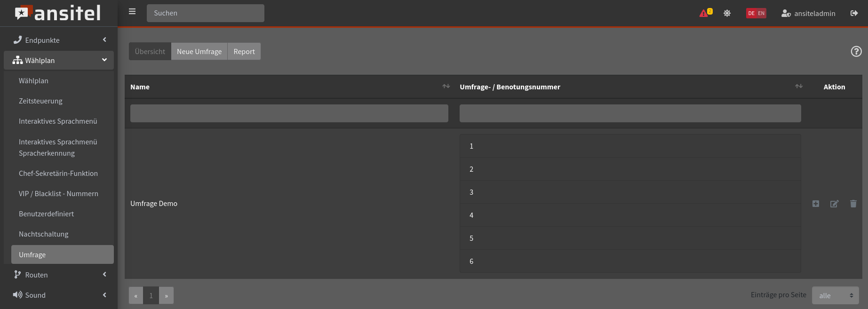The image size is (868, 309).
Task: Sort by Umfrage- / Benotungsnummer column
Action: pyautogui.click(x=798, y=87)
